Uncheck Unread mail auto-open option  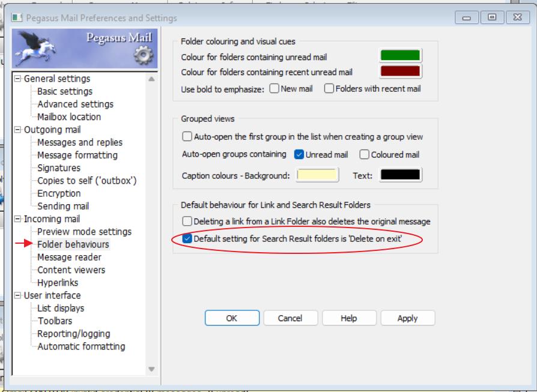[x=299, y=154]
